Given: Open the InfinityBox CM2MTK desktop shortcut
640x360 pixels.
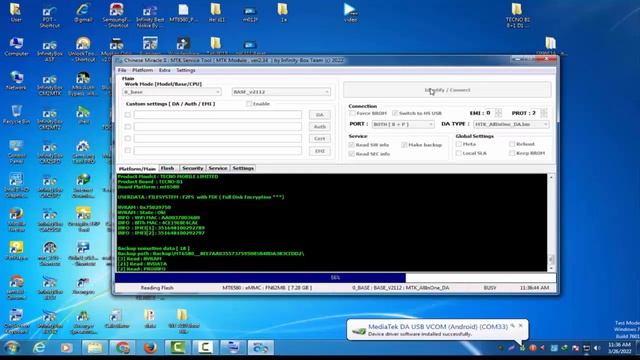Looking at the screenshot, I should pos(50,84).
